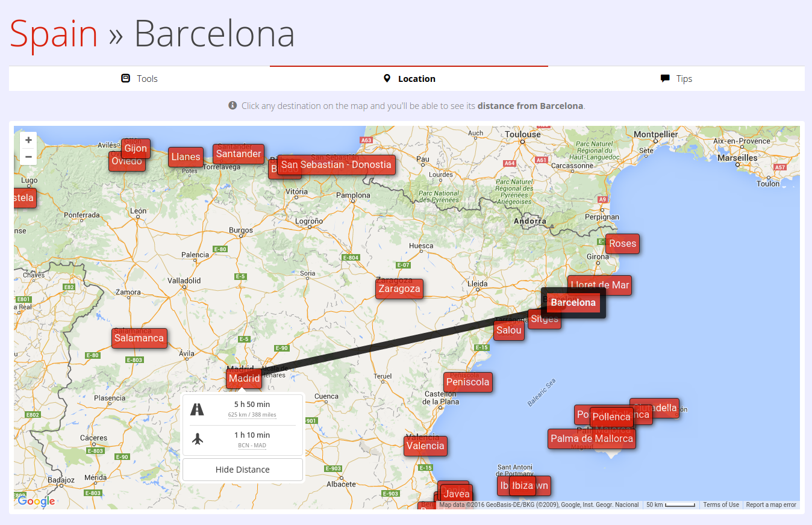Click the Pamplona city label
Screen dimensions: 812x525
coord(353,195)
